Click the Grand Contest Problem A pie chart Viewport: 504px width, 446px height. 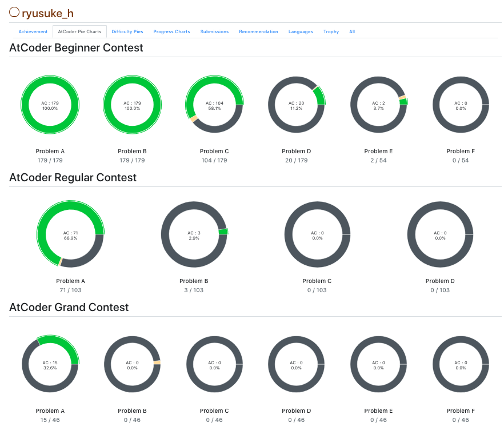pos(50,364)
